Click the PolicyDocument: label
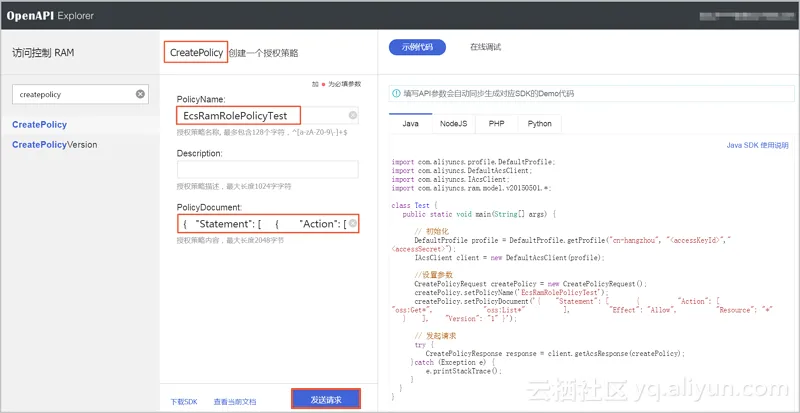The image size is (800, 413). pos(210,207)
